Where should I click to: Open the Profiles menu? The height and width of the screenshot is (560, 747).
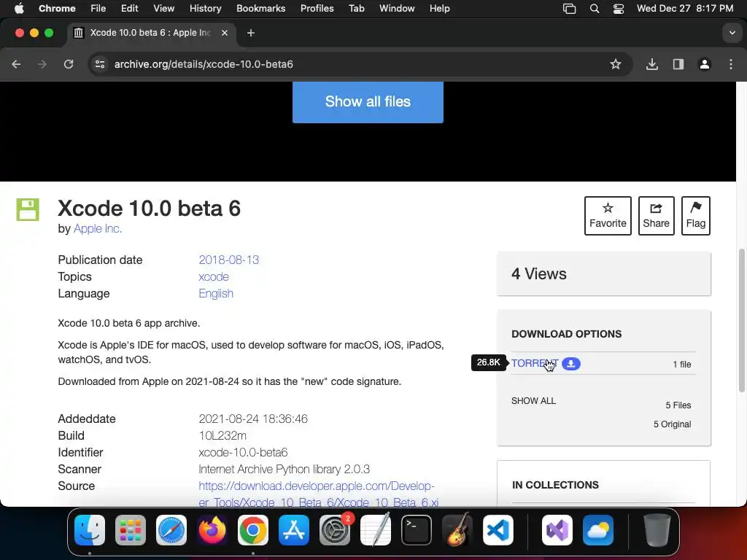317,8
